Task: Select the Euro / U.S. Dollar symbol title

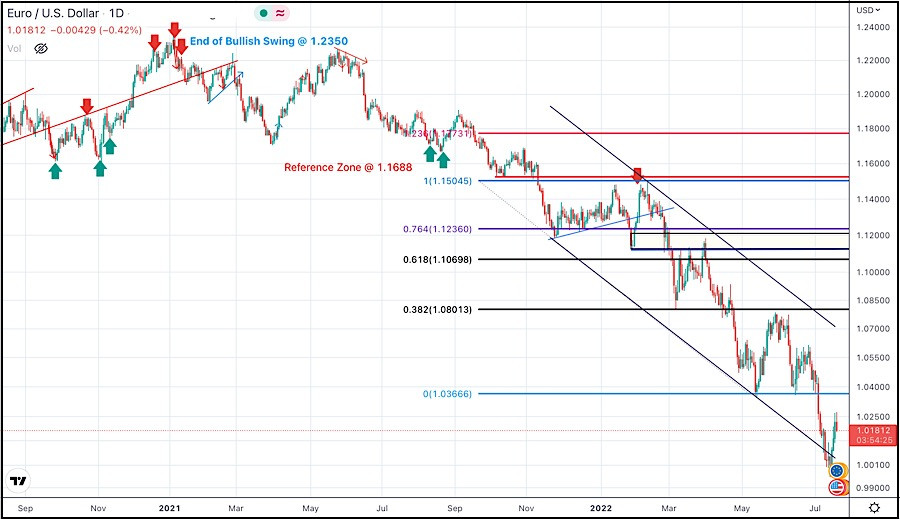Action: point(52,13)
